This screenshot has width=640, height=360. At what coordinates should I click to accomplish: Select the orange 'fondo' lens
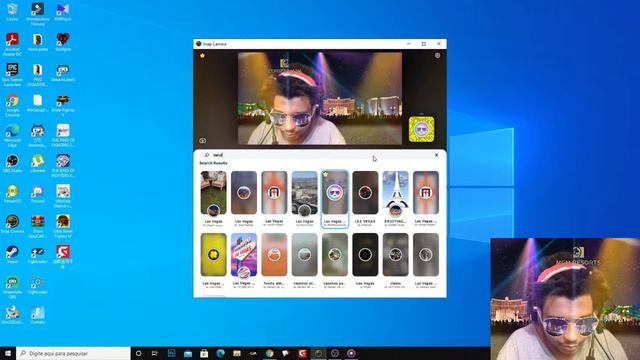[x=274, y=255]
